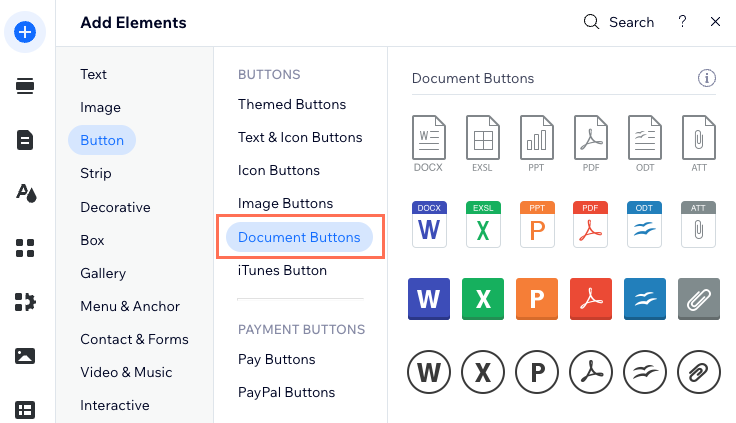Viewport: 736px width, 423px height.
Task: Open Pay Buttons subcategory
Action: (276, 360)
